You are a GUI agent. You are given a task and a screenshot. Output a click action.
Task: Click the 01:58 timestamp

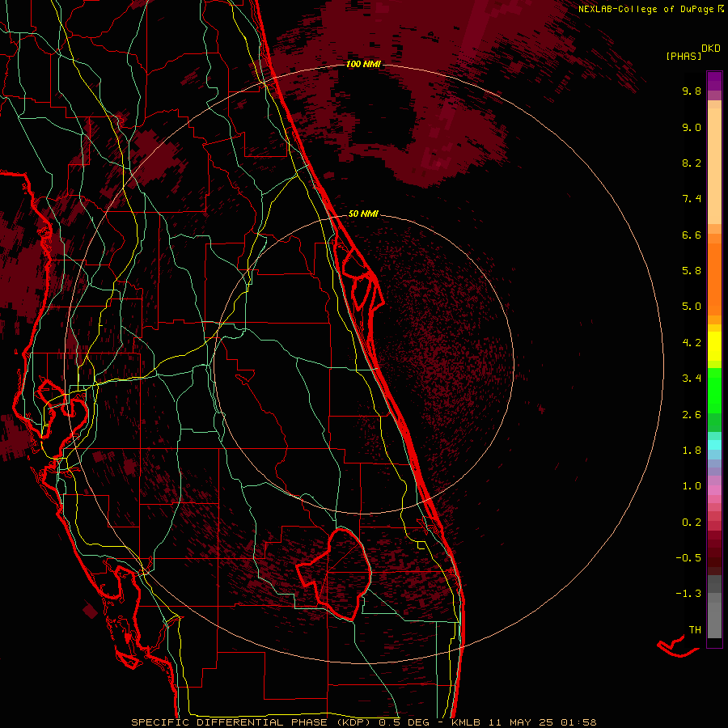[x=578, y=722]
